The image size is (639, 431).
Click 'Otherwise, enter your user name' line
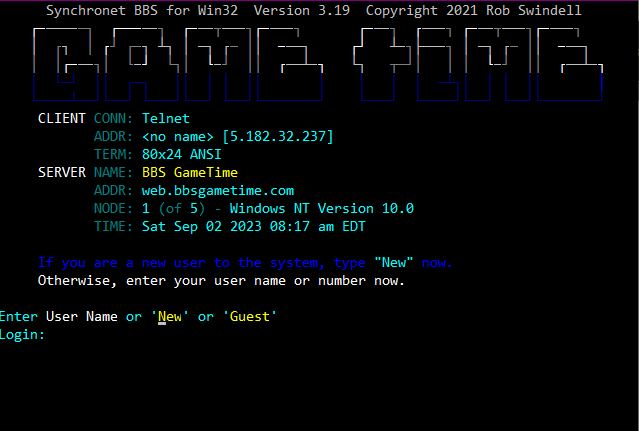coord(221,281)
